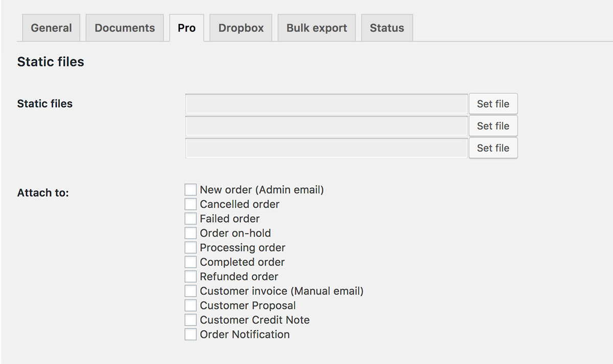Click the first static file input field

pyautogui.click(x=326, y=104)
